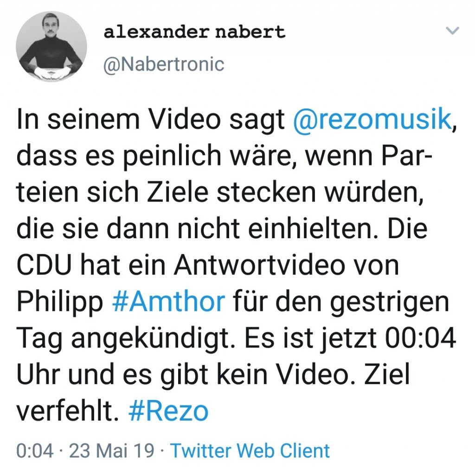Viewport: 475px width, 476px height.
Task: Open the Twitter Web Client source link
Action: pos(250,451)
